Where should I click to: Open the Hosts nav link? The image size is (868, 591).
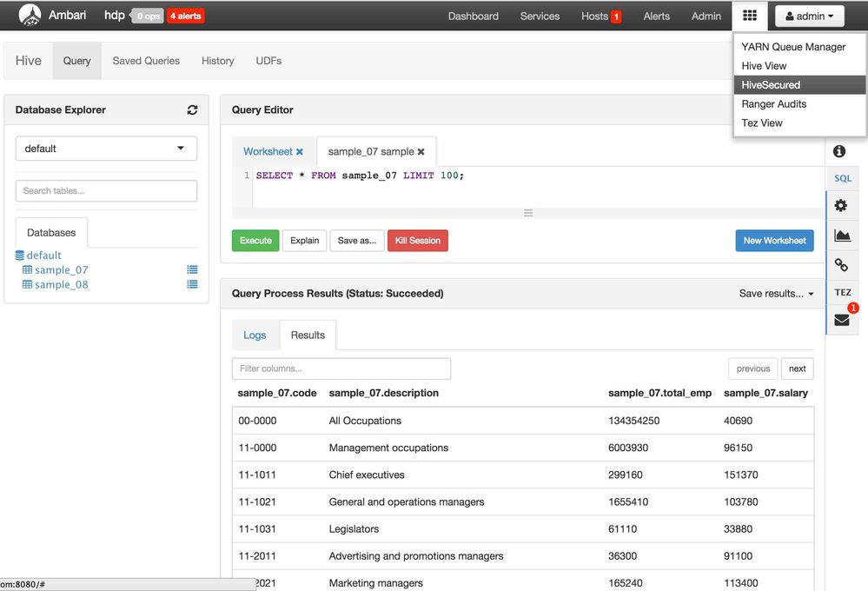click(x=594, y=17)
